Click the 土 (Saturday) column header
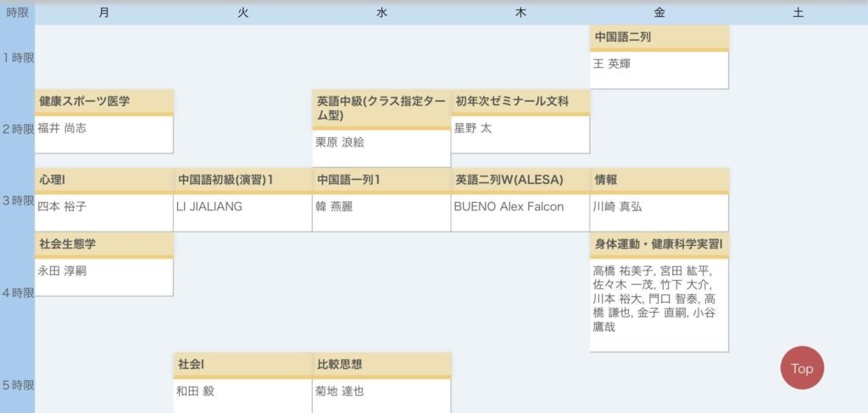868x413 pixels. [798, 13]
